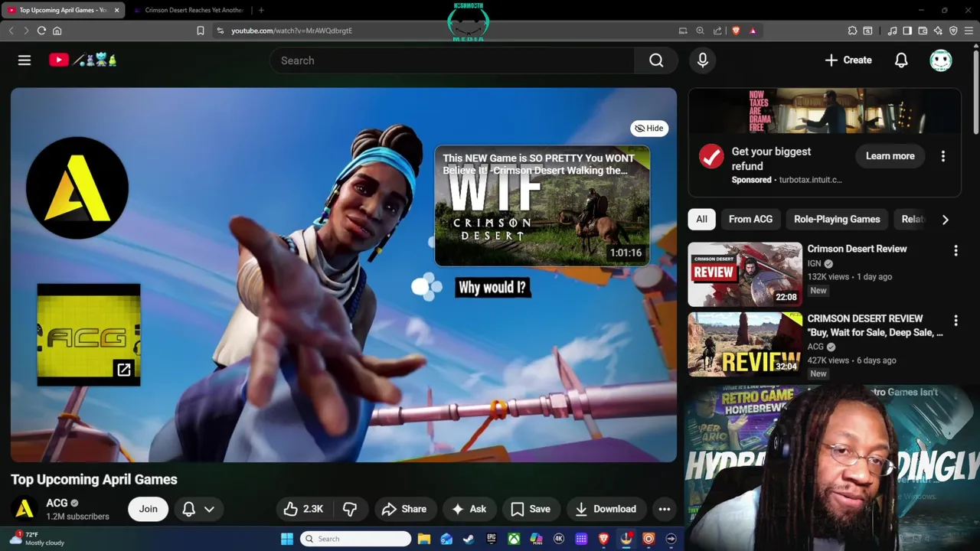The width and height of the screenshot is (980, 551).
Task: Open Brave Shields lion icon
Action: 736,31
